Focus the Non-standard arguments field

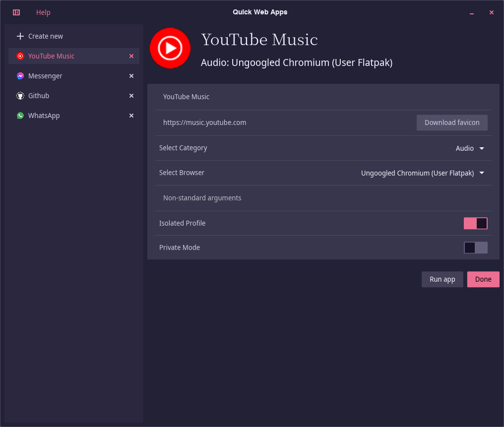click(x=323, y=198)
